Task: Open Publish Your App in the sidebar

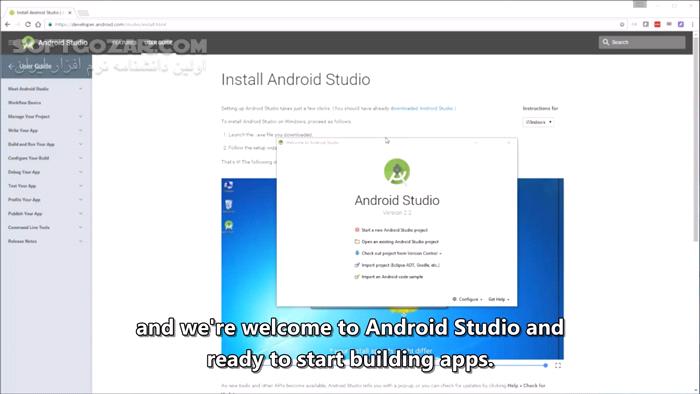Action: click(25, 214)
